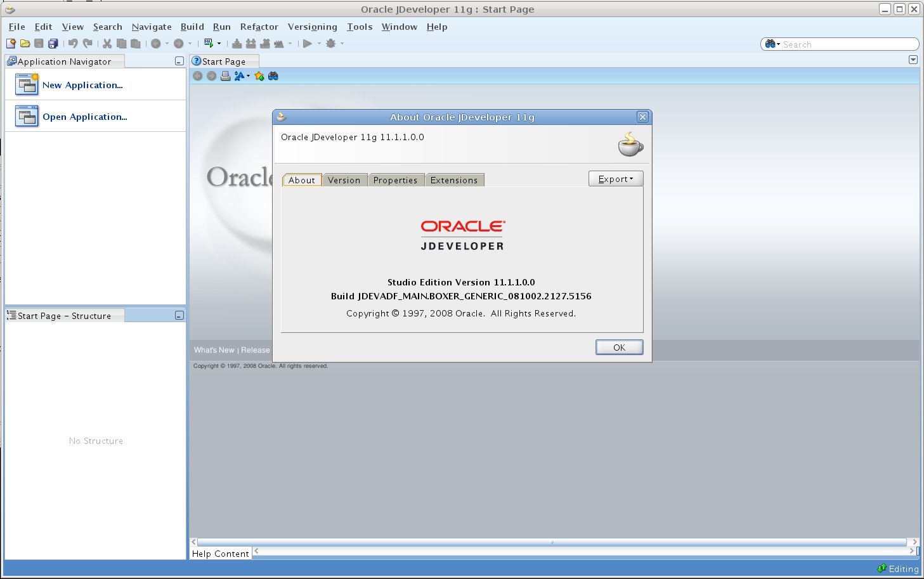Expand the SQL Worksheet dropdown arrow
The image size is (924, 579).
tap(219, 44)
